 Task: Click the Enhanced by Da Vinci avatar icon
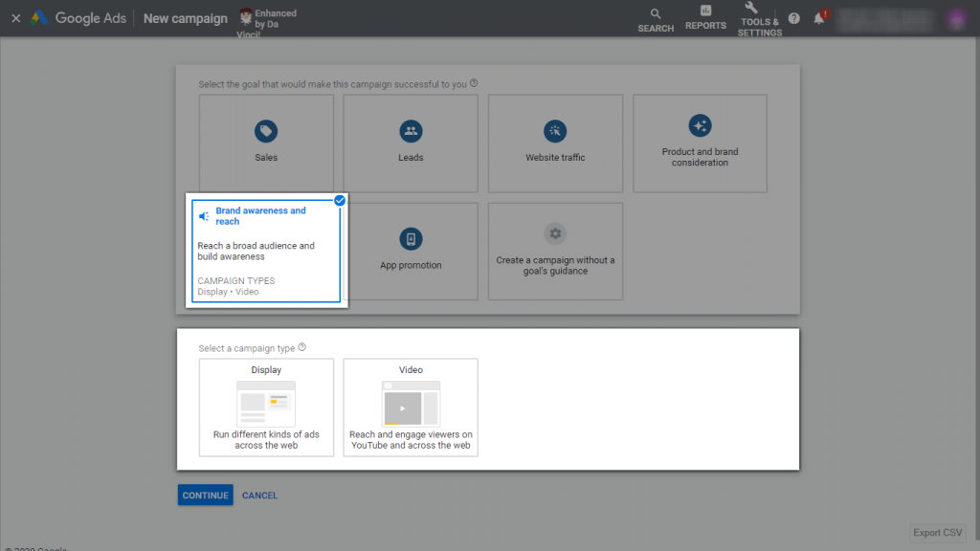click(246, 17)
